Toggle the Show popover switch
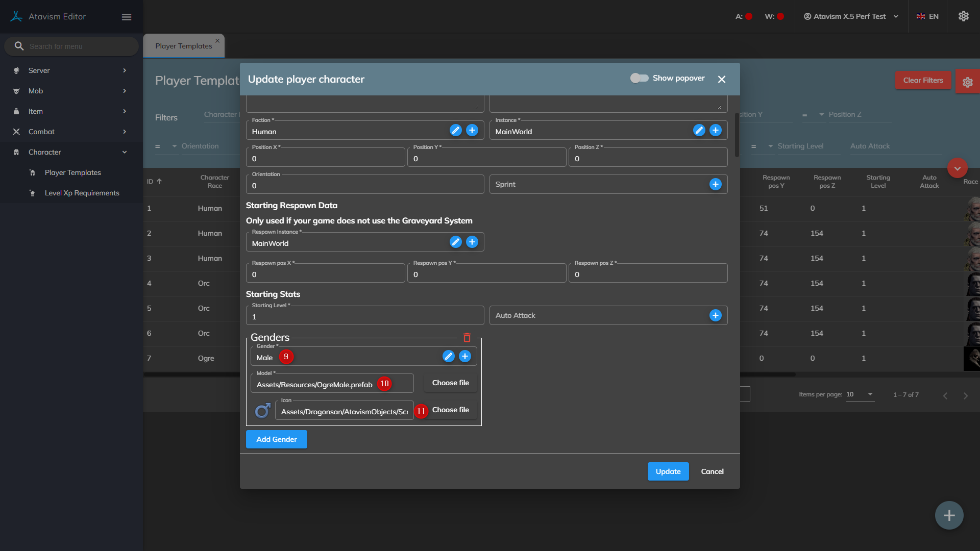The image size is (980, 551). [639, 78]
